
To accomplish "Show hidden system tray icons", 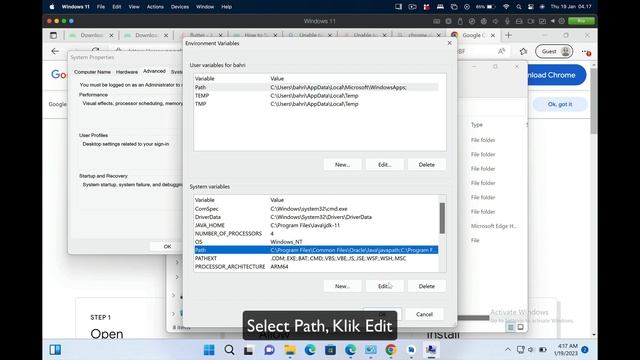I will [507, 349].
